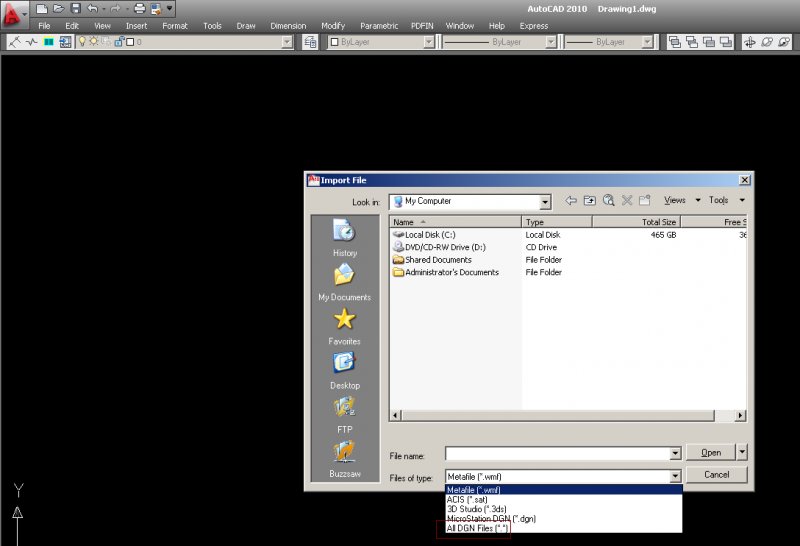Open the Dimension menu

[288, 26]
